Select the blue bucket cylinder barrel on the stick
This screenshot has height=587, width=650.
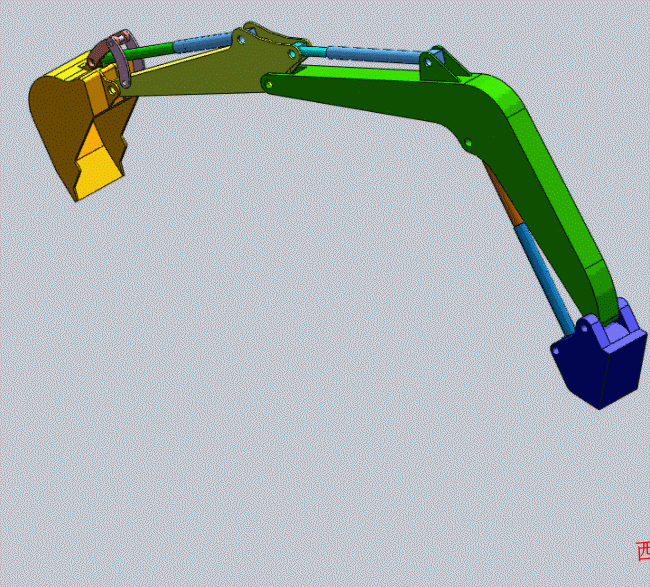coord(203,43)
